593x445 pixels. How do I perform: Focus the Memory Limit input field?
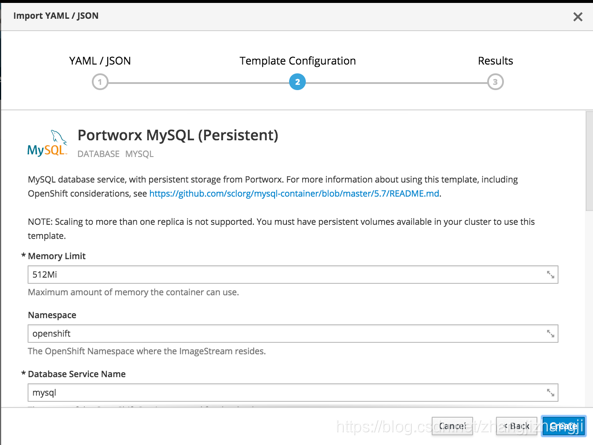coord(293,274)
